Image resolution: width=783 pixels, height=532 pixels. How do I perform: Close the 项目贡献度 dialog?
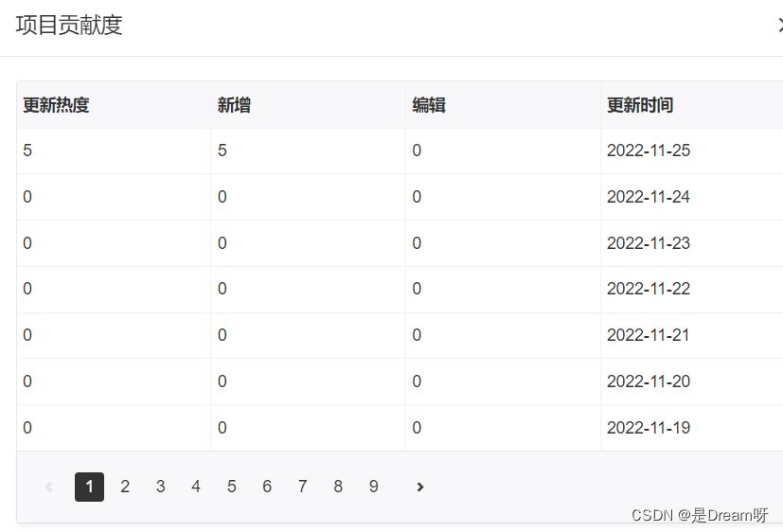coord(778,26)
